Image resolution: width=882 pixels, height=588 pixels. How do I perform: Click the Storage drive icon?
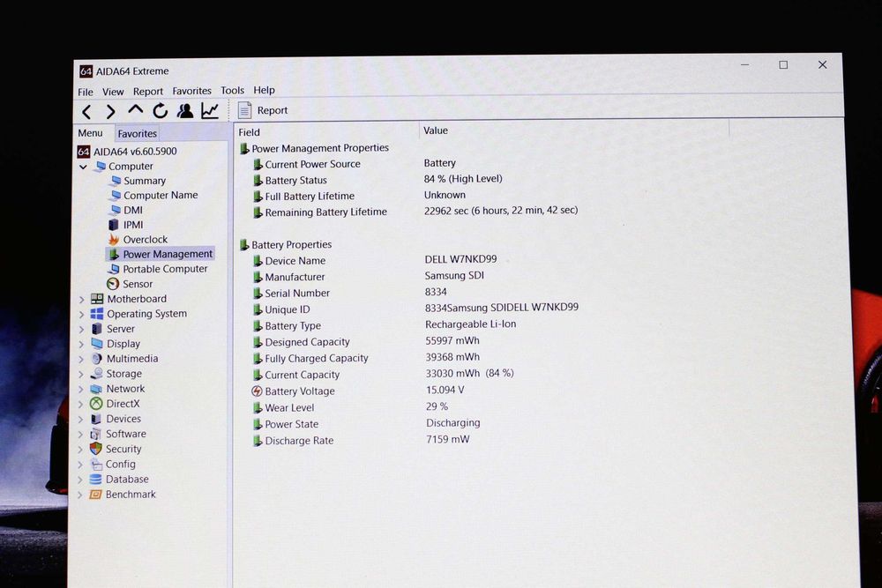click(97, 374)
